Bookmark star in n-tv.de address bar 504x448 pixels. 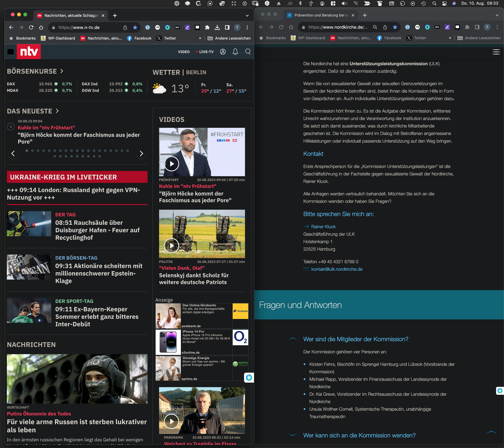click(135, 27)
